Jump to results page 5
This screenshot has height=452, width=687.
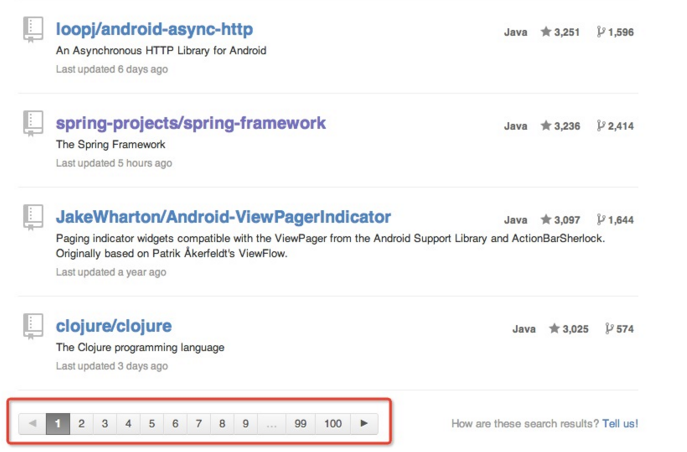pos(152,424)
